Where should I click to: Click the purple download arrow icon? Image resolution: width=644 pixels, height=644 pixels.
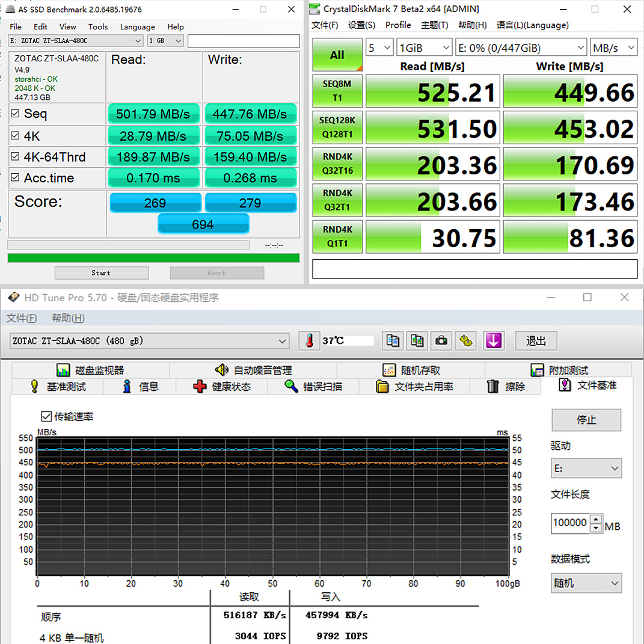[x=493, y=341]
